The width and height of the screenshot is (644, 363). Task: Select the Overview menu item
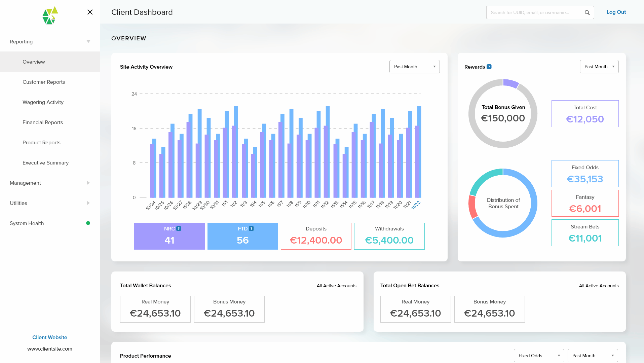(50, 62)
